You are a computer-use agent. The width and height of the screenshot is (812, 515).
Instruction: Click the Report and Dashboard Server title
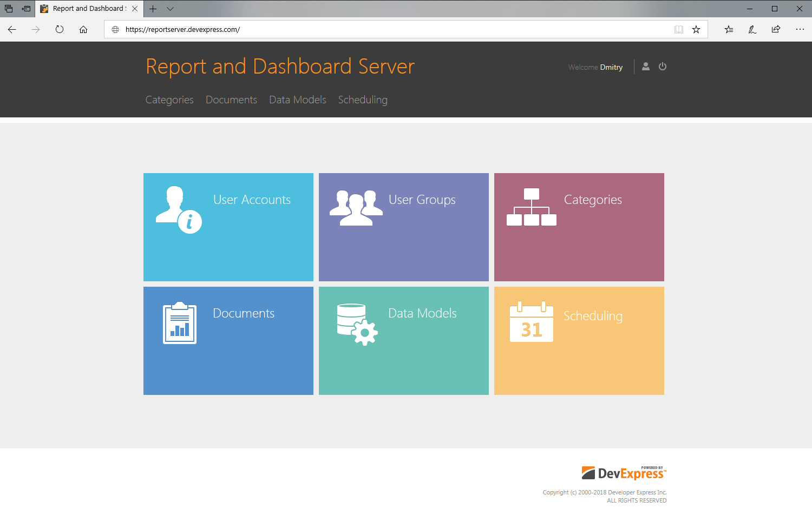pos(280,66)
